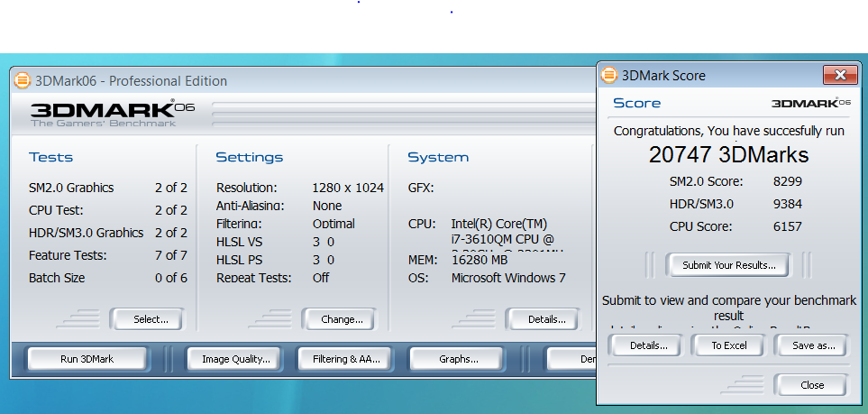Export results with To Excel
The image size is (868, 414).
click(x=728, y=345)
